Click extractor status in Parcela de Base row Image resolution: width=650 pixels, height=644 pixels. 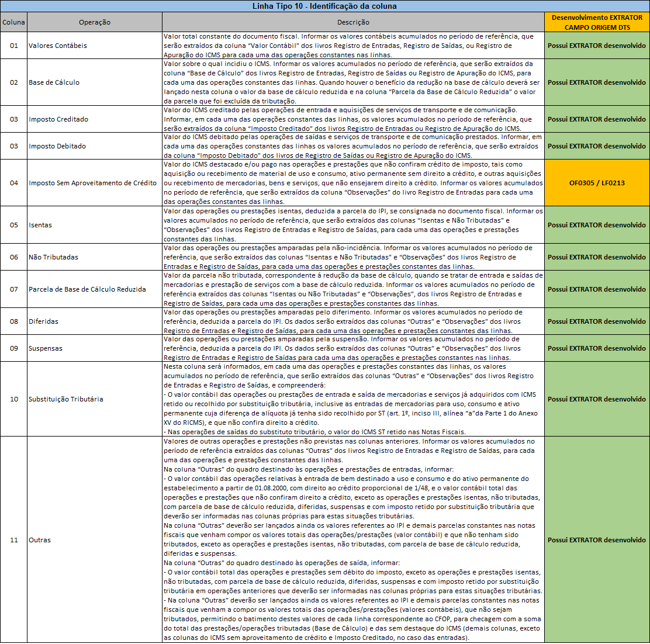point(597,289)
